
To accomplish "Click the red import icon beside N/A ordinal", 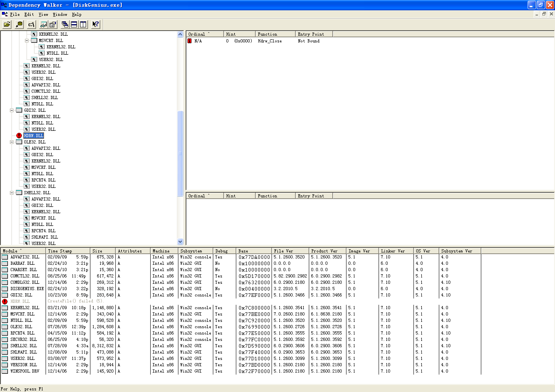I will point(189,41).
